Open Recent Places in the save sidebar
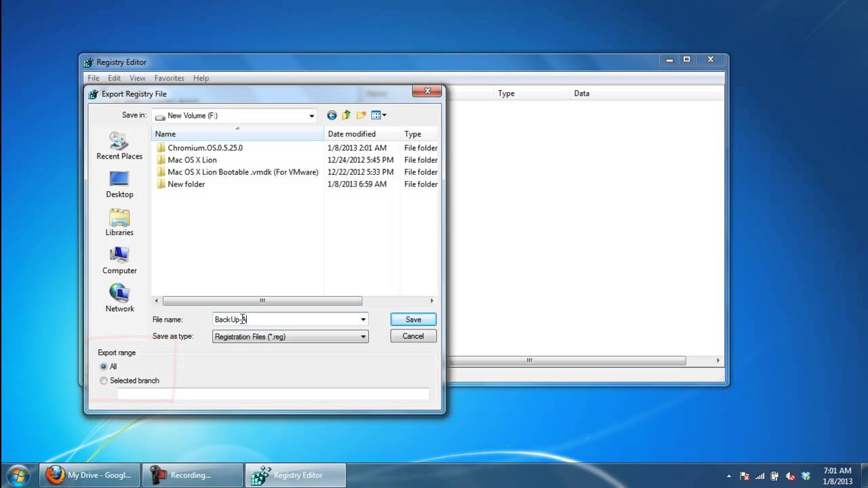The width and height of the screenshot is (868, 488). tap(119, 146)
